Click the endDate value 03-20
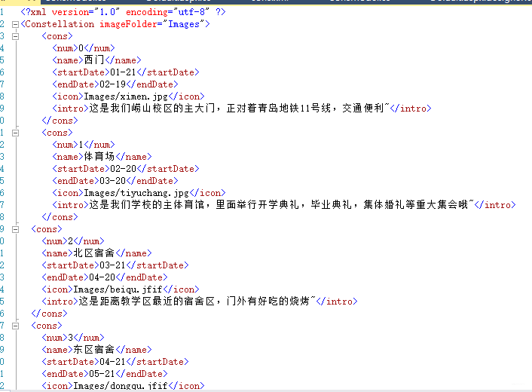Screen dimensions: 532x392 tap(112, 181)
